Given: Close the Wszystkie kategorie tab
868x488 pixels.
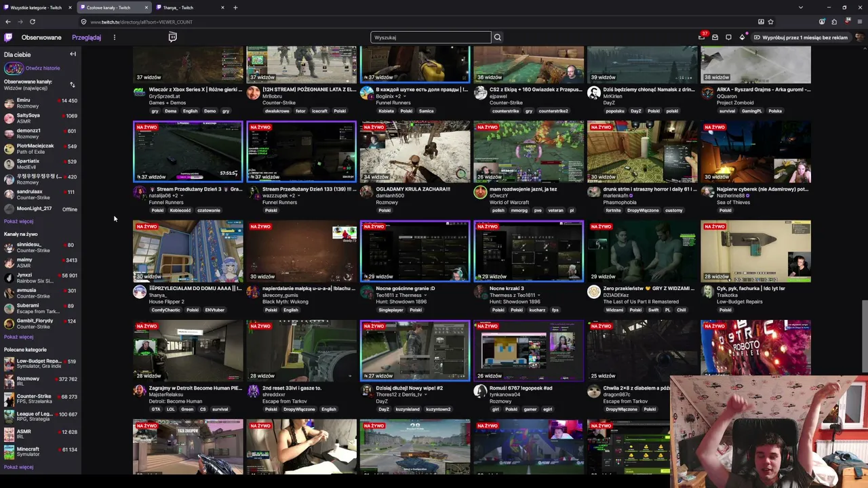Looking at the screenshot, I should pyautogui.click(x=70, y=7).
